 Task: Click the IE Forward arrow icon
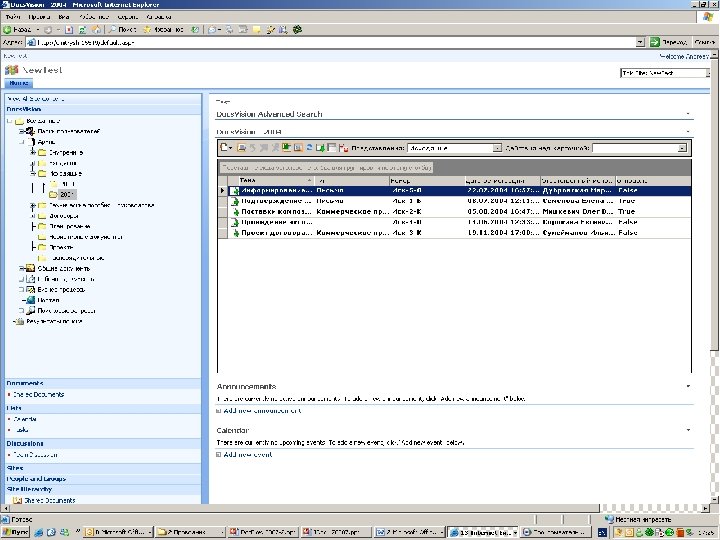pos(48,30)
